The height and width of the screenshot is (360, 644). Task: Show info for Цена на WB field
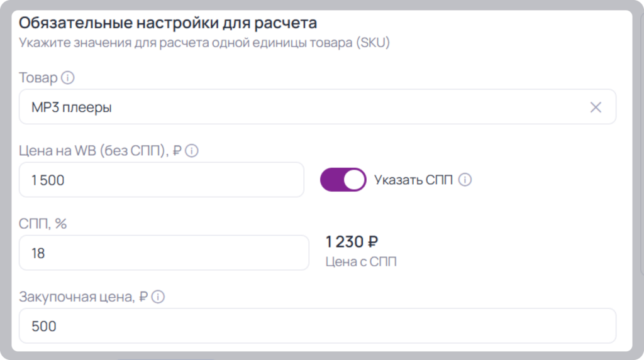(x=191, y=151)
